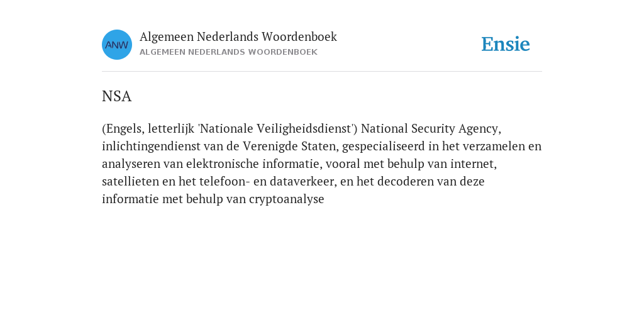Click the word 'dataverkeer' in the definition
Viewport: 644px width, 322px height.
(x=303, y=181)
